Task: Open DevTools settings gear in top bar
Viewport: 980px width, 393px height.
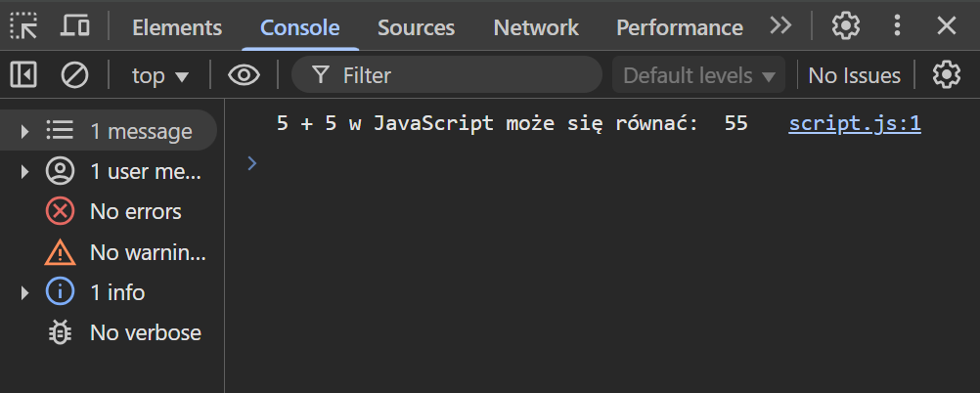Action: click(x=846, y=26)
